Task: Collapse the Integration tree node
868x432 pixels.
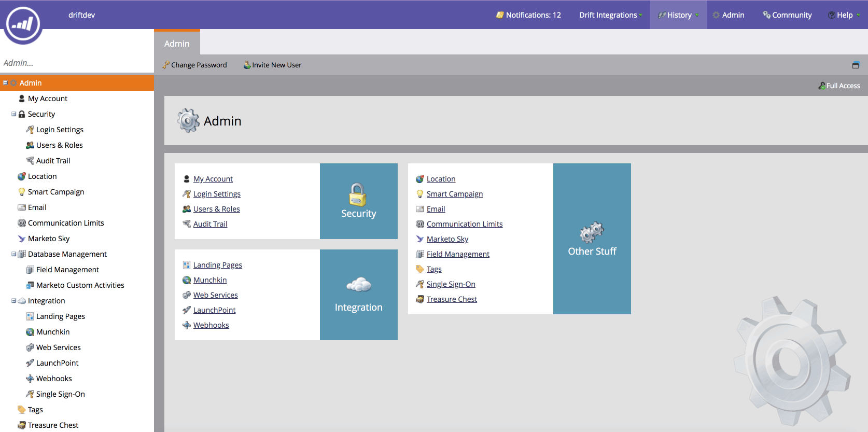Action: [13, 301]
